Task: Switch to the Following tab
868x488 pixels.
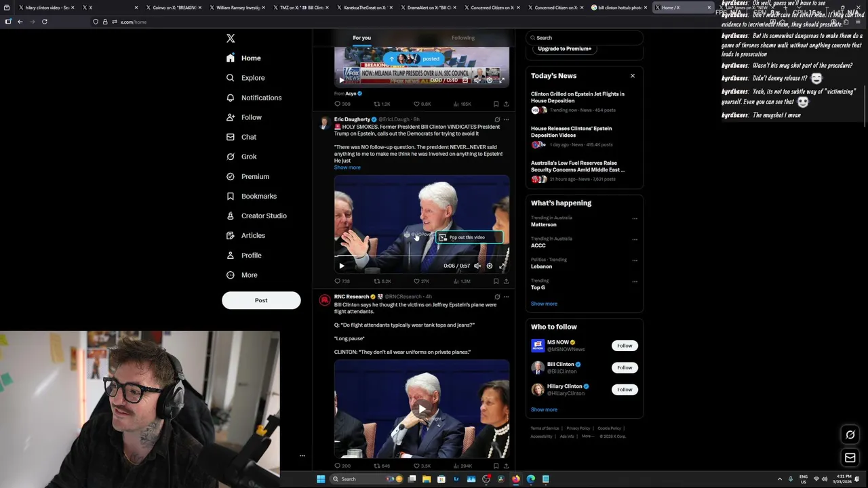Action: [463, 38]
